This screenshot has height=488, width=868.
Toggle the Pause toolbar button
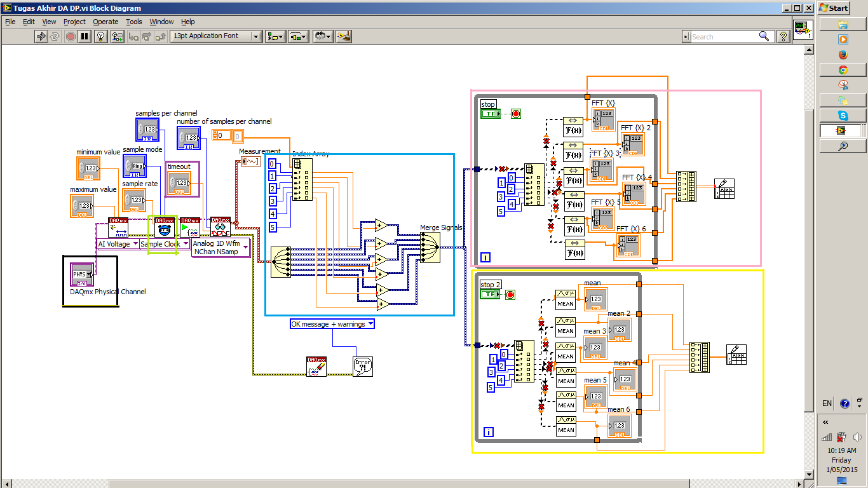(85, 36)
